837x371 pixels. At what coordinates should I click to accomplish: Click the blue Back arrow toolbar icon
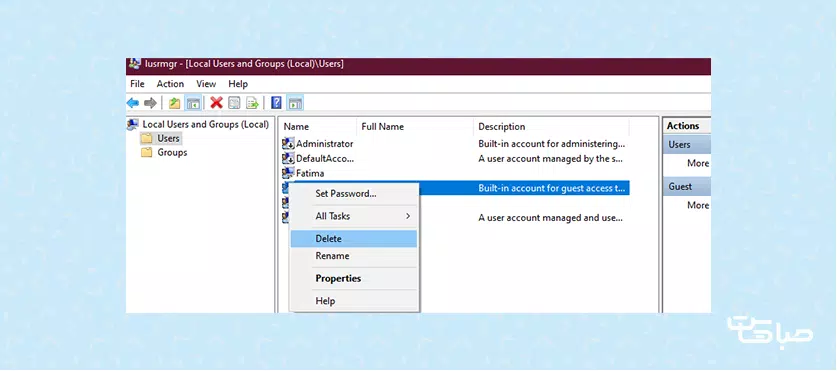click(x=133, y=103)
